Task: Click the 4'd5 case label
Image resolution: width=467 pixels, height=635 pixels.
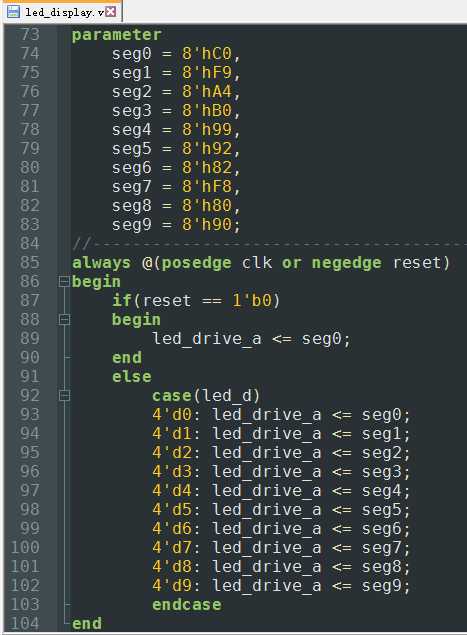Action: [x=172, y=509]
